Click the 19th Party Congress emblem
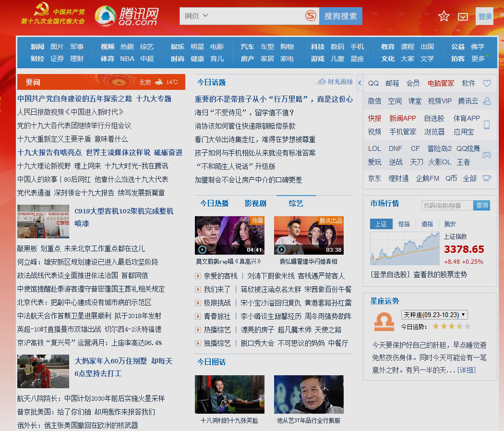This screenshot has width=504, height=431. coord(53,13)
